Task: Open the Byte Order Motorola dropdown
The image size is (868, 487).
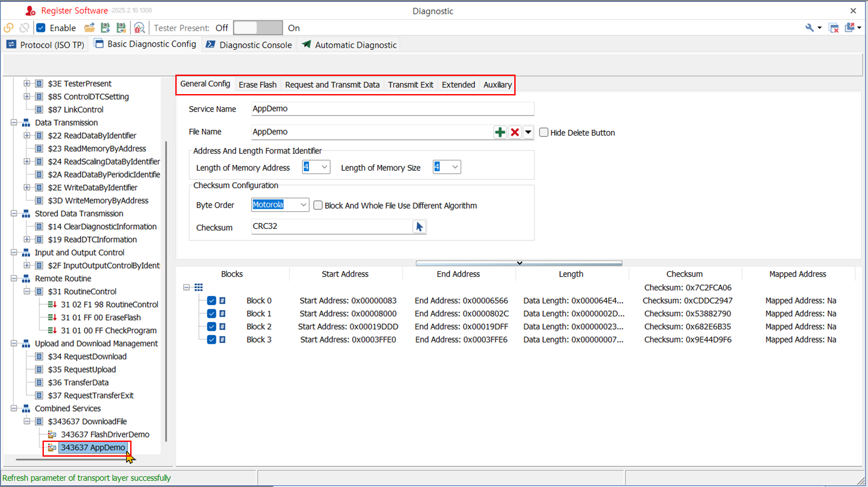Action: click(303, 205)
